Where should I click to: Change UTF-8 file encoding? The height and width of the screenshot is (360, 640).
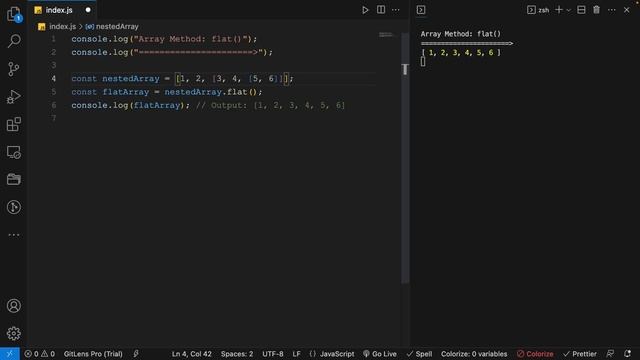pos(273,354)
